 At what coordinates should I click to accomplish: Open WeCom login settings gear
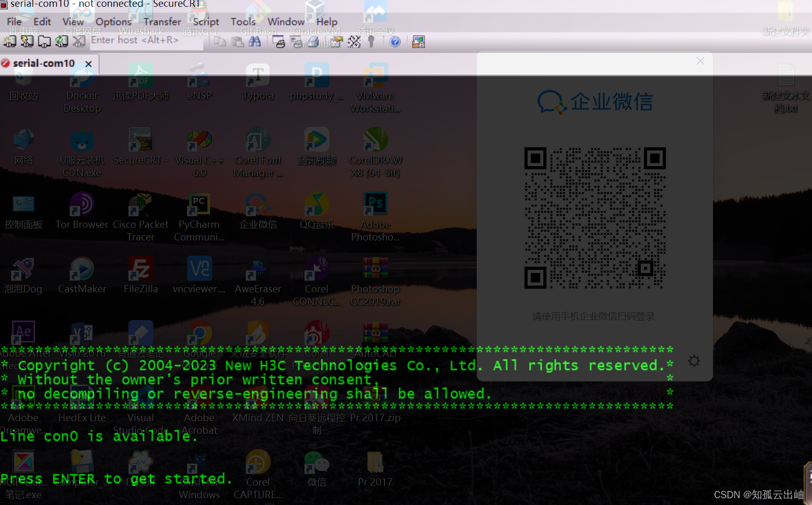pyautogui.click(x=694, y=361)
